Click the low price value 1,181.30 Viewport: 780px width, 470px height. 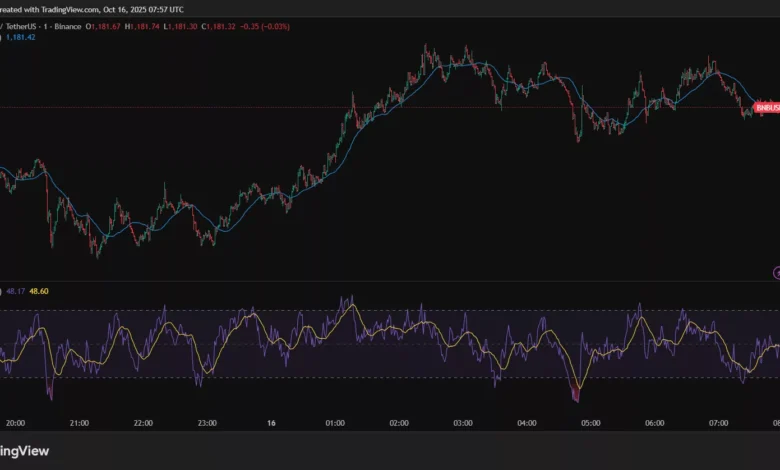click(203, 26)
